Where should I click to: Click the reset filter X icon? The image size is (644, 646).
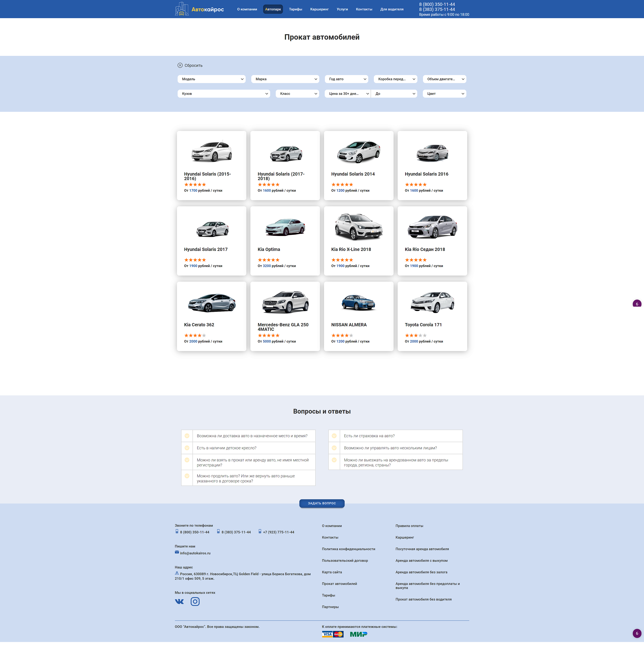(180, 65)
